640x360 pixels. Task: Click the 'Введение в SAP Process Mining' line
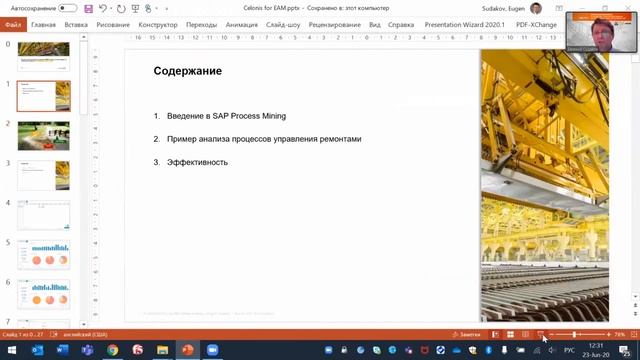point(227,116)
